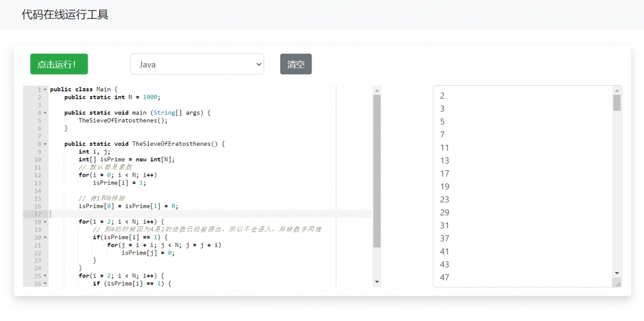The image size is (644, 321).
Task: Click the green 点击运行! run button
Action: (59, 64)
